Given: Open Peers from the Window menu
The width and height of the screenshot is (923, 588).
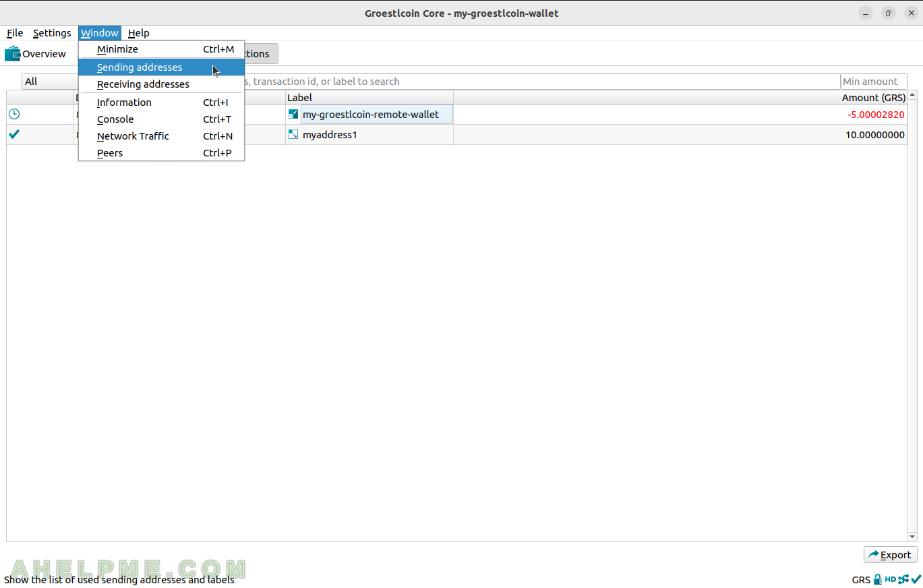Looking at the screenshot, I should click(x=161, y=153).
